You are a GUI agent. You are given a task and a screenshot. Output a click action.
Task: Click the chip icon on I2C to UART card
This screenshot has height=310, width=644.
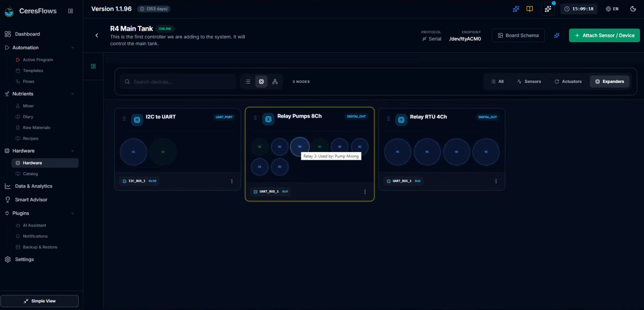[x=137, y=120]
